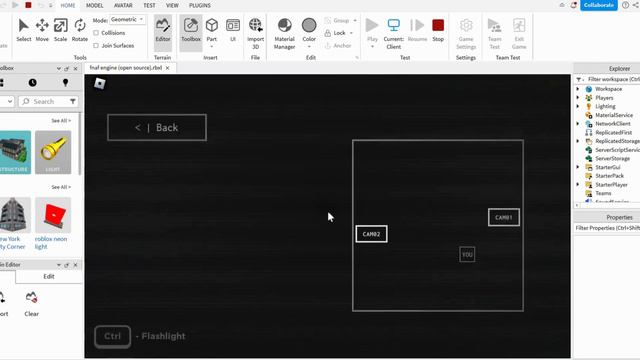Open the Toolbox recent clock tab

[x=33, y=83]
